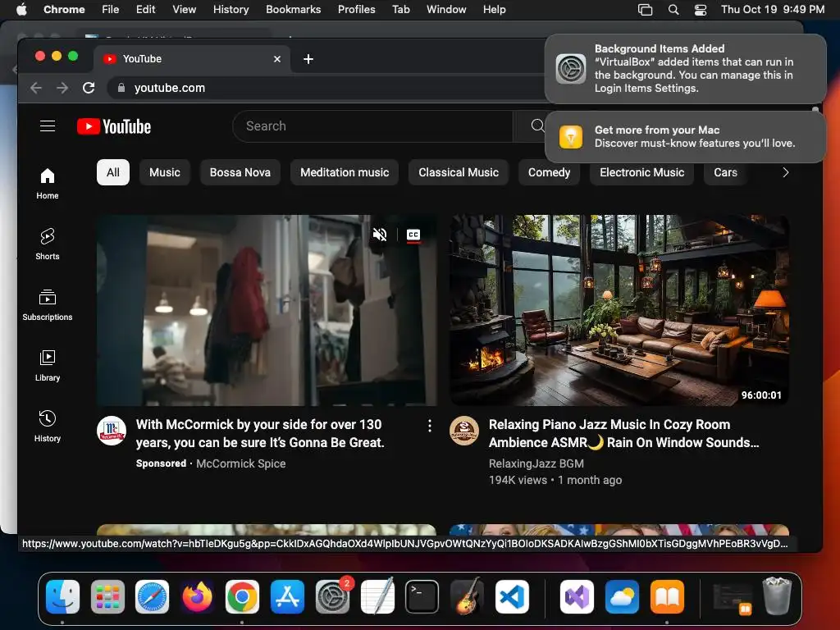Open History in YouTube sidebar
This screenshot has width=840, height=630.
(48, 426)
